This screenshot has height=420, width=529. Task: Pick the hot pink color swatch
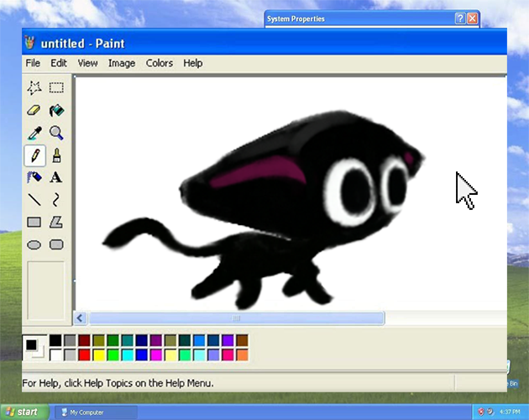pyautogui.click(x=228, y=354)
